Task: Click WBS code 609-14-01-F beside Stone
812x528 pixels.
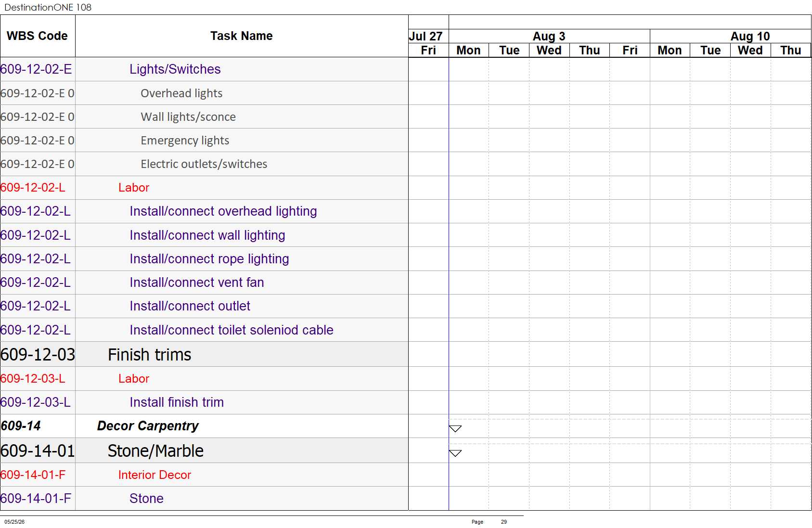Action: pos(36,499)
